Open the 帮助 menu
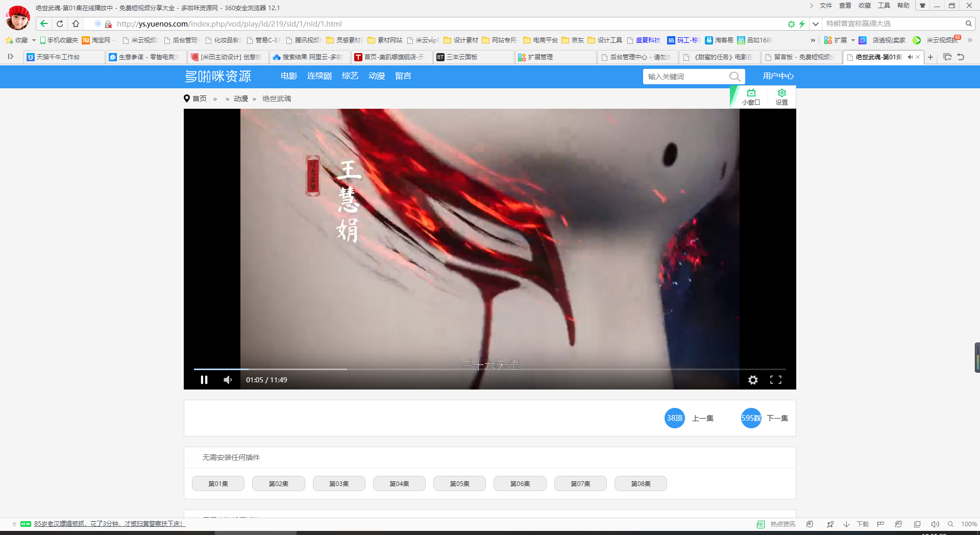Screen dimensions: 980x535 coord(903,6)
